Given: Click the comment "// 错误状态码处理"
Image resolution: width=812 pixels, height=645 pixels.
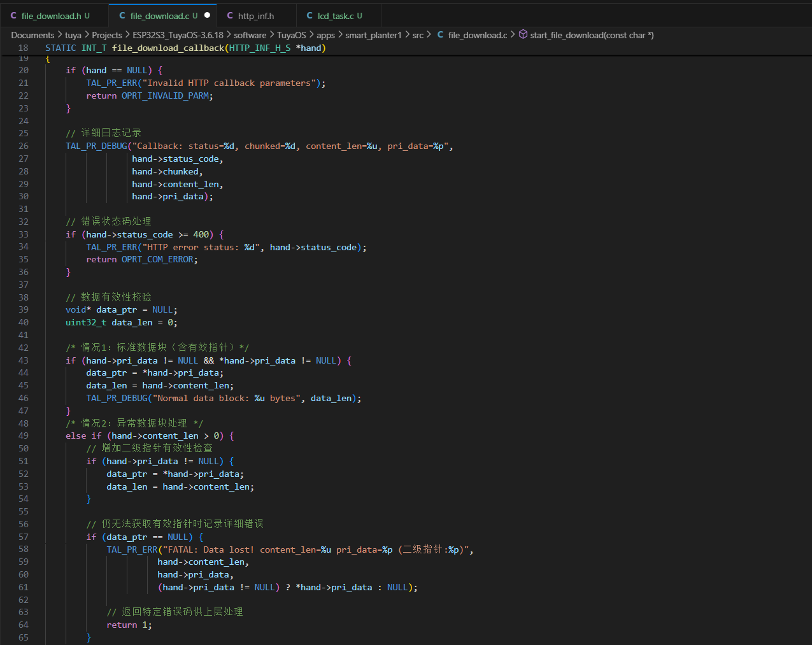Looking at the screenshot, I should point(109,222).
